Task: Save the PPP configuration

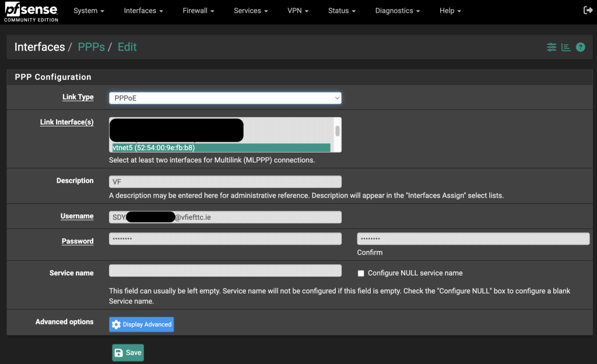Action: [128, 352]
